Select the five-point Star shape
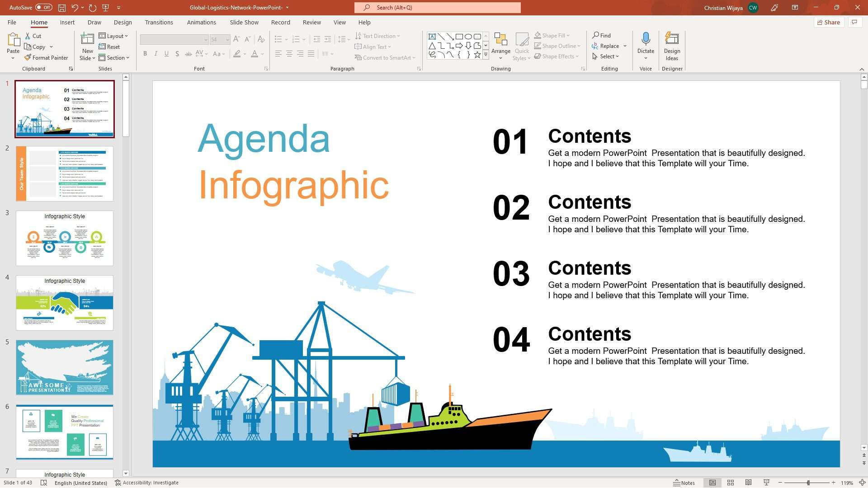The height and width of the screenshot is (488, 868). [x=477, y=55]
